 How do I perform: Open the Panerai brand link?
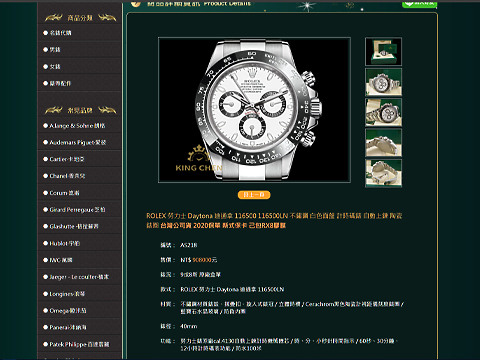point(68,327)
